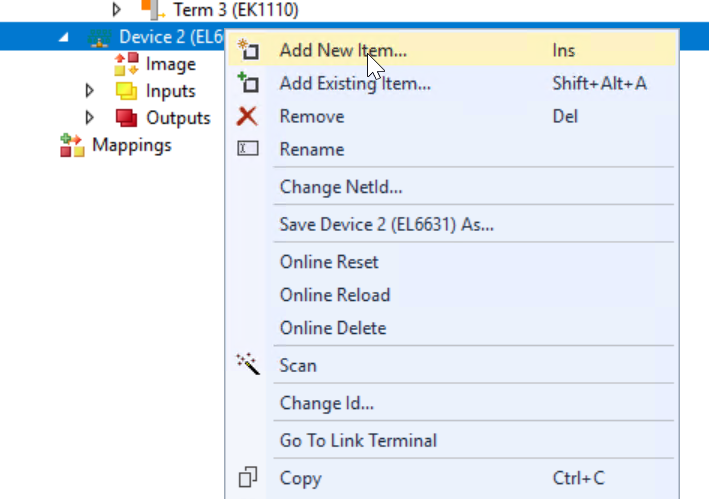The width and height of the screenshot is (709, 499).
Task: Select Rename in the context menu
Action: 452,149
